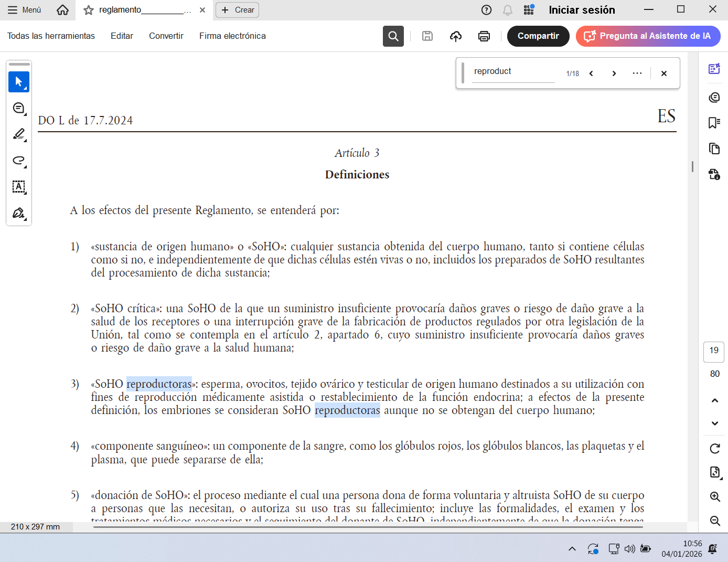This screenshot has width=728, height=562.
Task: Open search options three-dots menu
Action: (x=637, y=73)
